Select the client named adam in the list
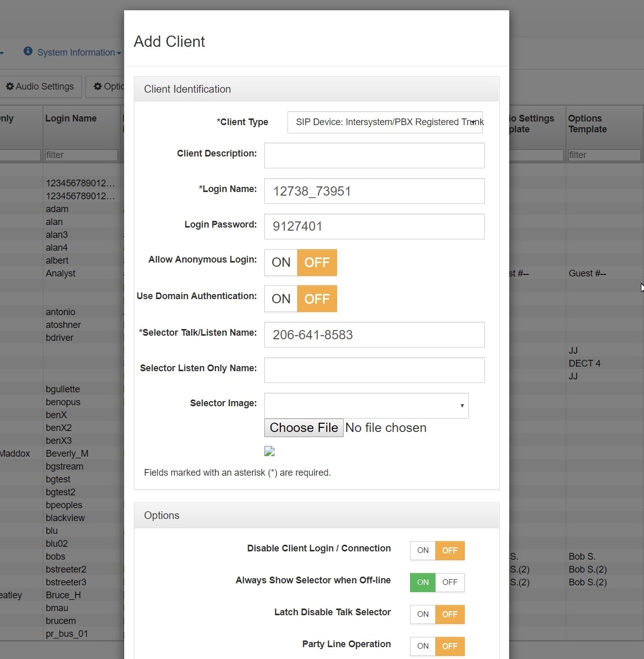 57,209
